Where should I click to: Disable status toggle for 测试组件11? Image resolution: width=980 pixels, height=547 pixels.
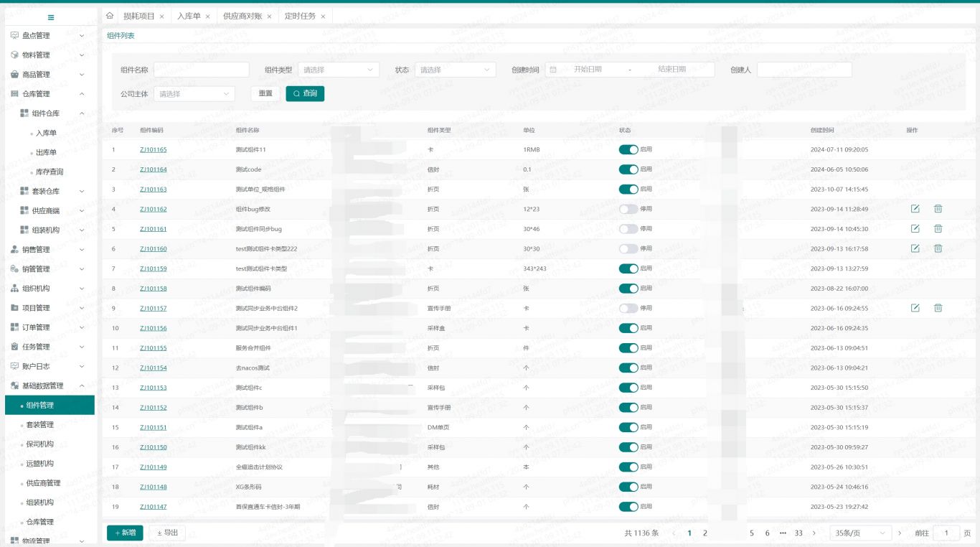628,149
